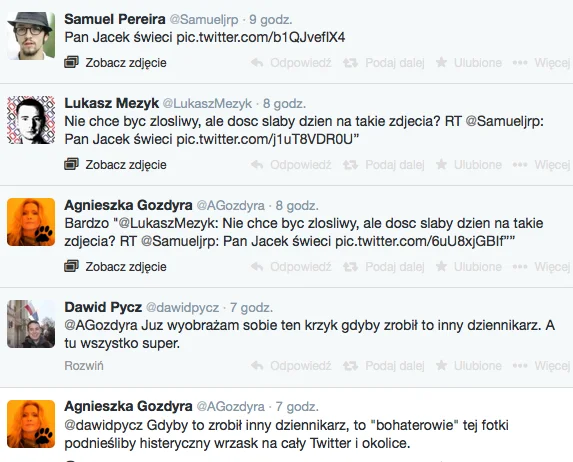Click 'Odpowiedź' on Agnieszka Gozdyra's 'Bardzo' tweet
This screenshot has width=573, height=462.
(301, 267)
